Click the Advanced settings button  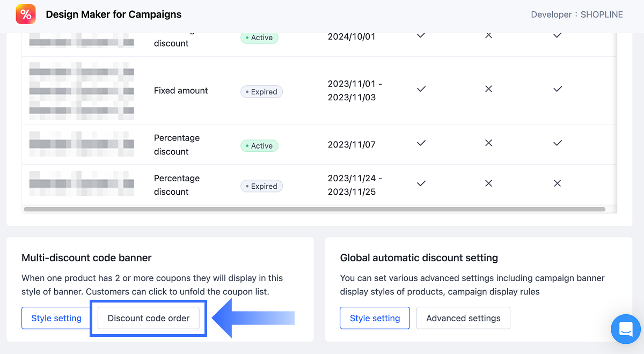pos(463,318)
